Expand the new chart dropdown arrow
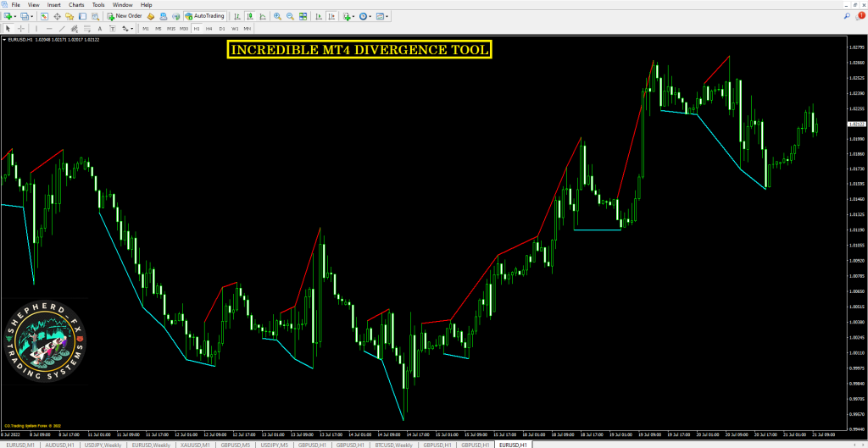The height and width of the screenshot is (448, 868). tap(15, 16)
